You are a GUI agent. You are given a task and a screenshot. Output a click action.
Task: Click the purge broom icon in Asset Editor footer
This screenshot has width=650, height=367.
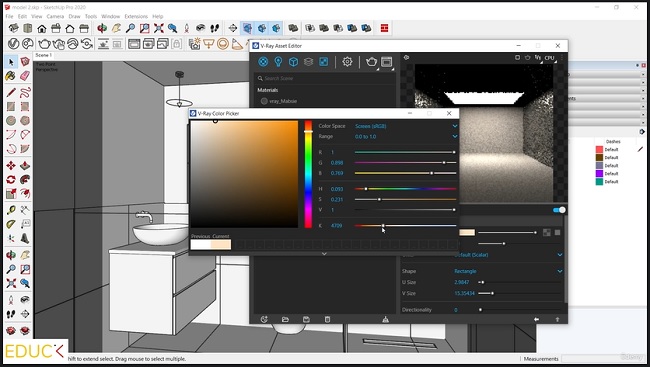(x=386, y=319)
